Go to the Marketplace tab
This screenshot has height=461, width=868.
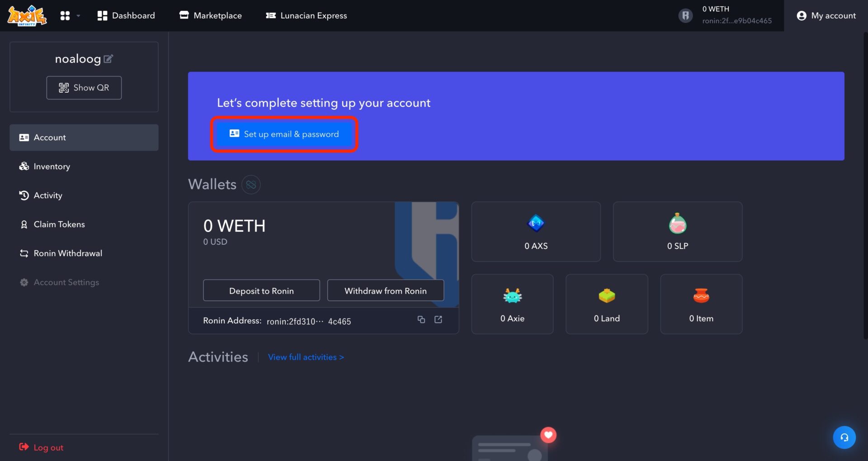tap(211, 16)
